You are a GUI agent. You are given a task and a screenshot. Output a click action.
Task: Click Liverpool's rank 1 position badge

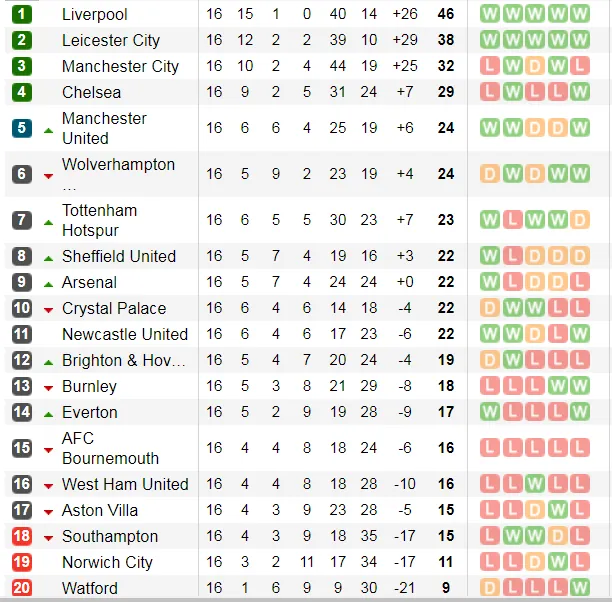(x=21, y=14)
